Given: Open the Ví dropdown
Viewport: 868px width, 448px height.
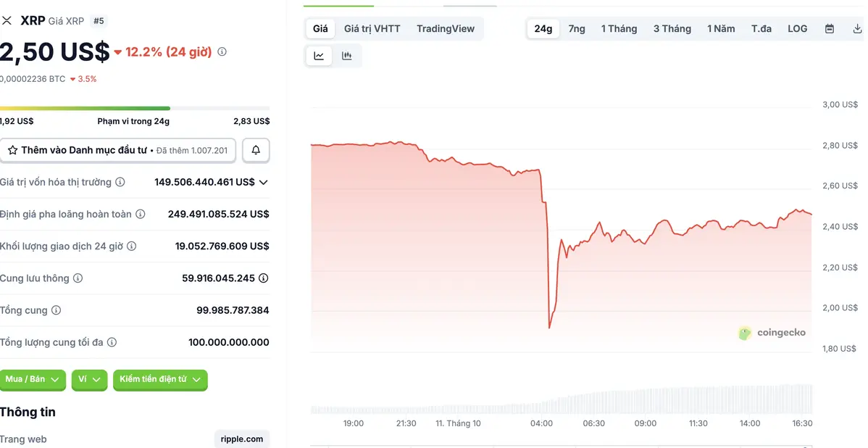Looking at the screenshot, I should (89, 380).
